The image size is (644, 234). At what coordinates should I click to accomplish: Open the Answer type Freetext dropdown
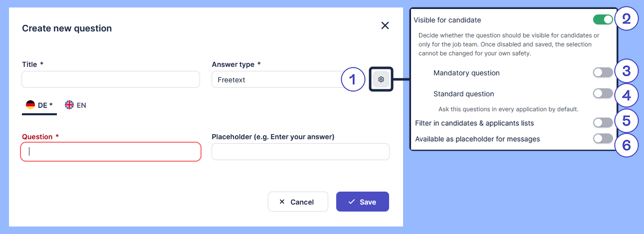click(289, 80)
